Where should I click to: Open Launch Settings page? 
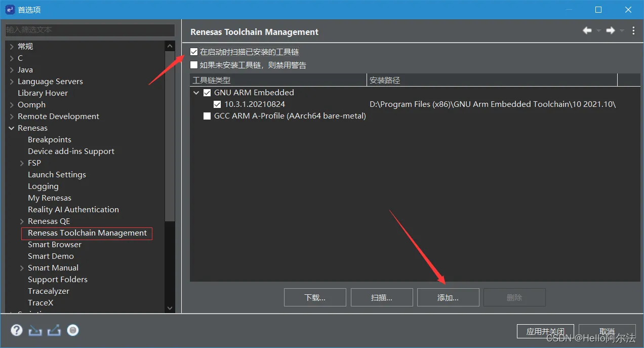pyautogui.click(x=57, y=175)
